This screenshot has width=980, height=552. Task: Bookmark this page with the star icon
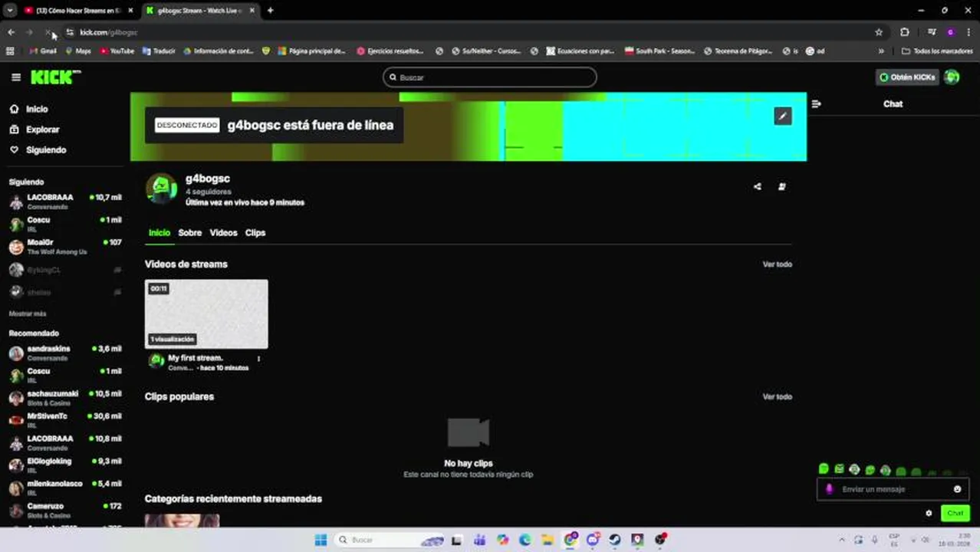coord(879,32)
